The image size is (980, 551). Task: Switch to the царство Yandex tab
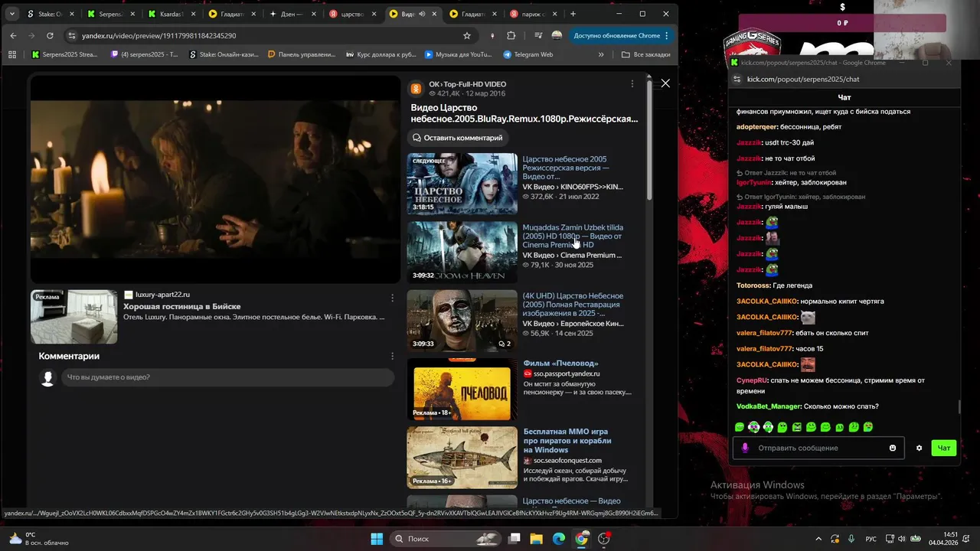(352, 14)
